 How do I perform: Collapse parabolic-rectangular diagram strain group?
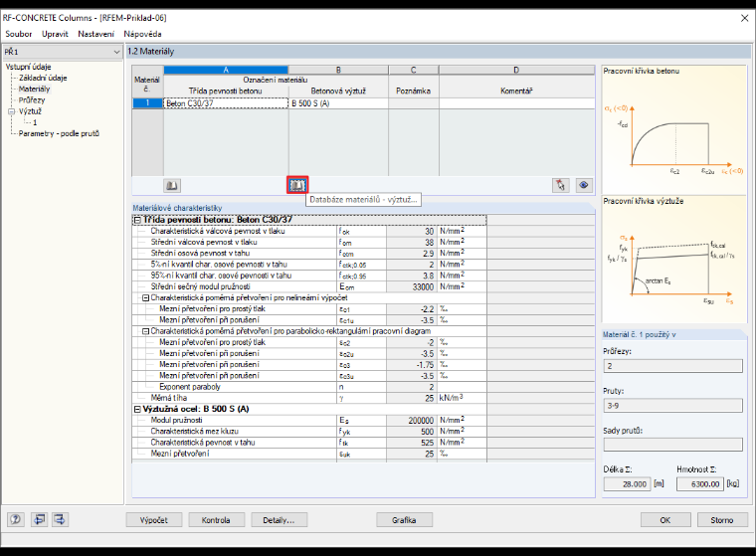145,331
